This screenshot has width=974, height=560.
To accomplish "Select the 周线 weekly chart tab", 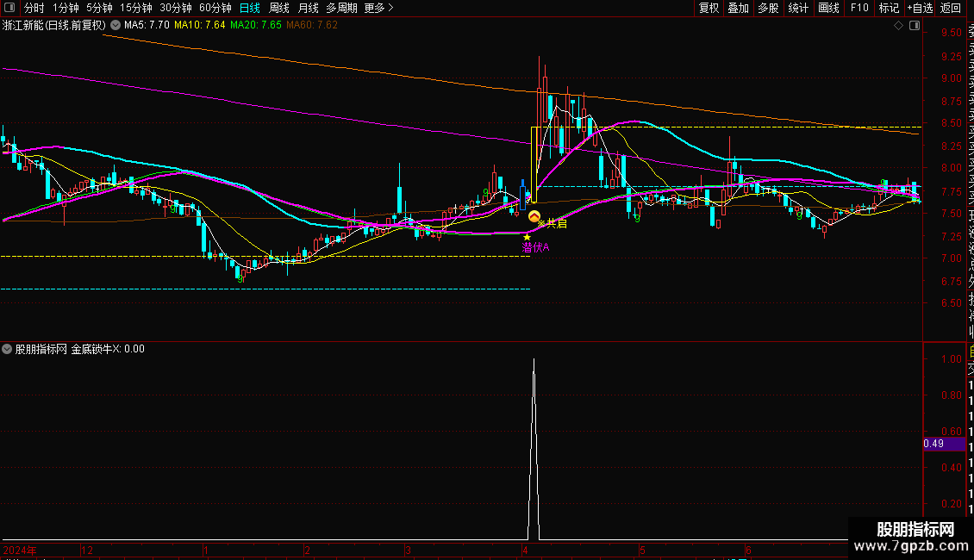I will pos(279,8).
